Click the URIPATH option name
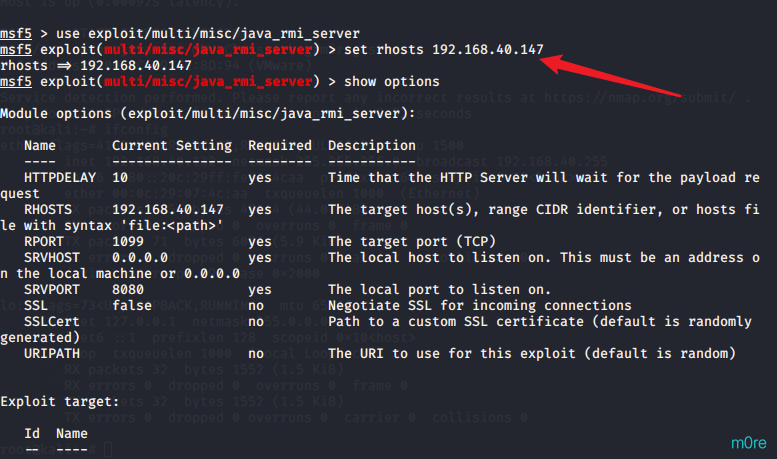 pyautogui.click(x=52, y=353)
